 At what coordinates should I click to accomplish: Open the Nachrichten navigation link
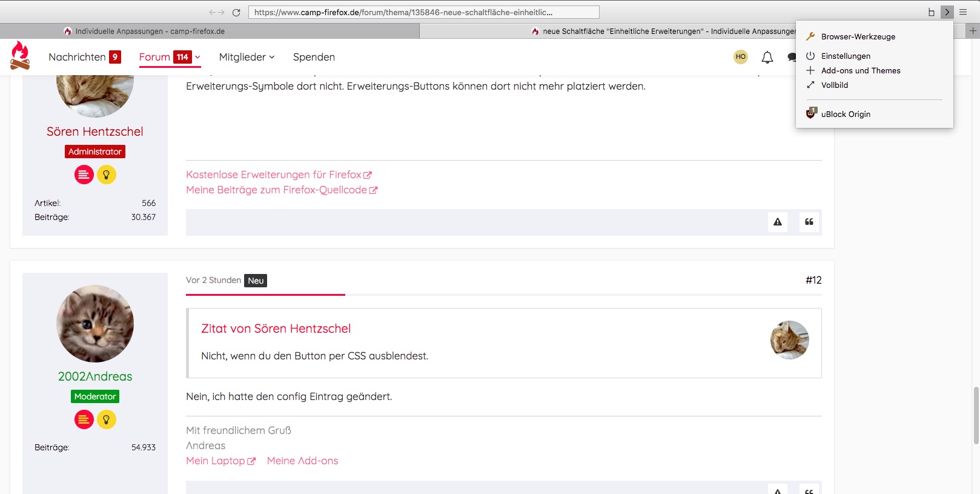pyautogui.click(x=77, y=57)
